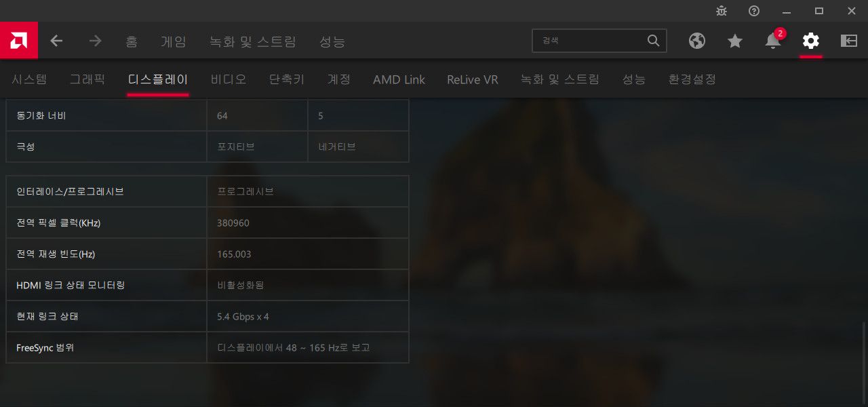Screen dimensions: 868x407
Task: Click the FreeSync 범위 label
Action: click(45, 348)
